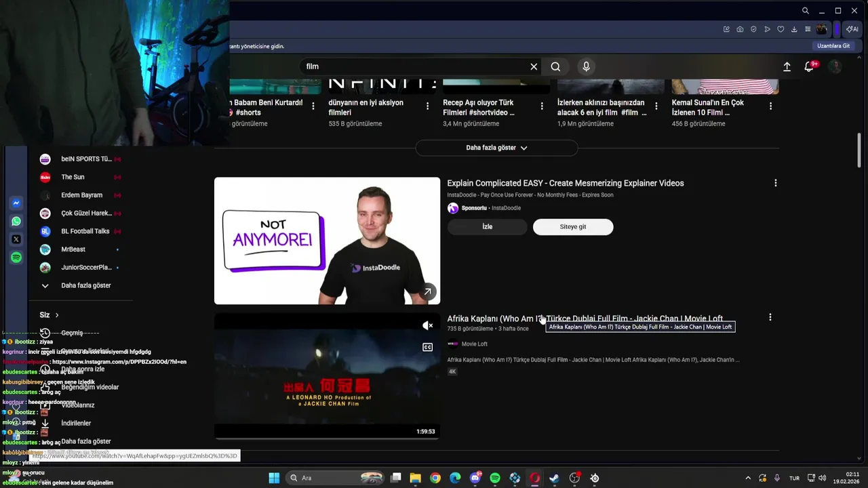This screenshot has width=868, height=488.
Task: Open the YouTube create/upload icon
Action: [787, 66]
